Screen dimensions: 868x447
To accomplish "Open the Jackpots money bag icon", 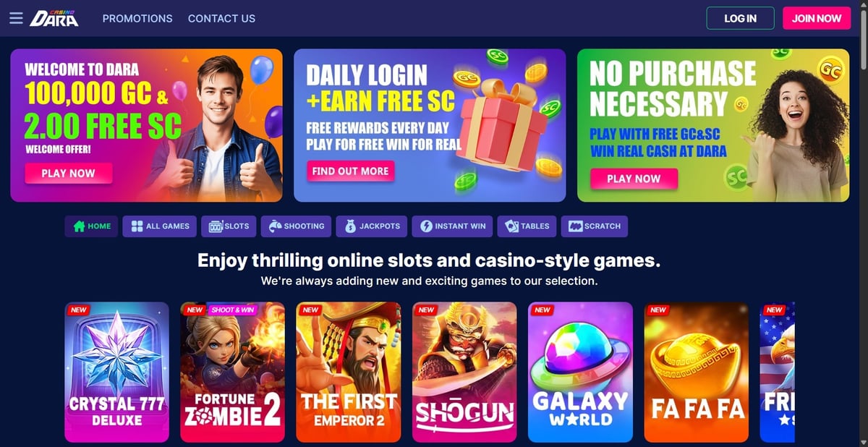I will pyautogui.click(x=351, y=226).
